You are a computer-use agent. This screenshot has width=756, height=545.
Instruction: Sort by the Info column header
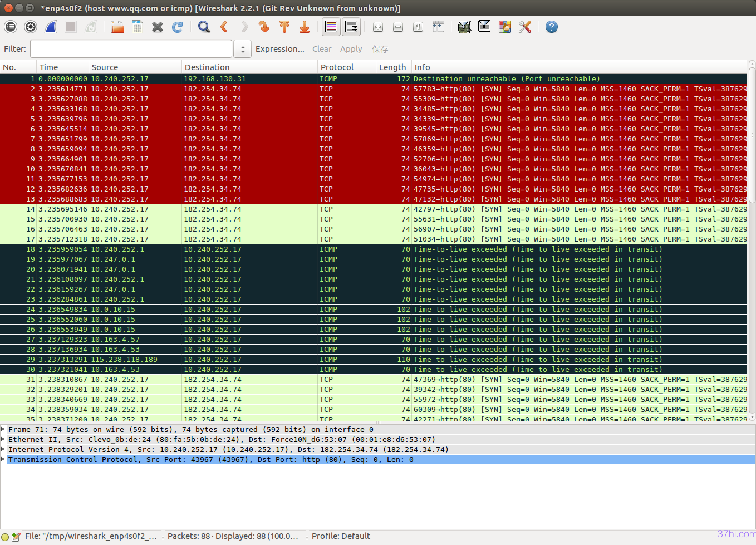tap(580, 67)
